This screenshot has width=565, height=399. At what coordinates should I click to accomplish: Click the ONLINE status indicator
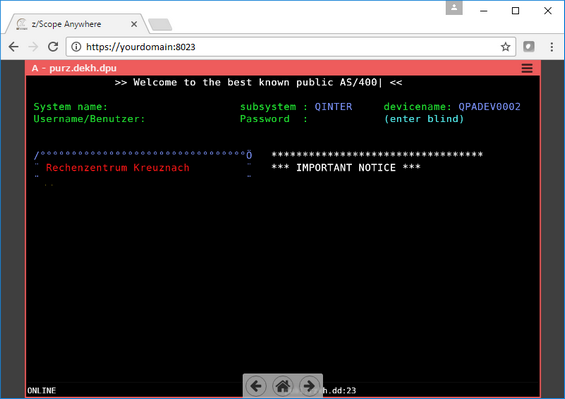pyautogui.click(x=42, y=391)
